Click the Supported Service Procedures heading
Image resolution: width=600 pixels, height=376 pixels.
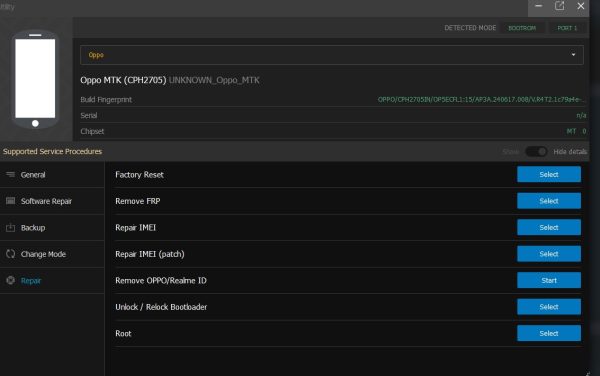52,151
